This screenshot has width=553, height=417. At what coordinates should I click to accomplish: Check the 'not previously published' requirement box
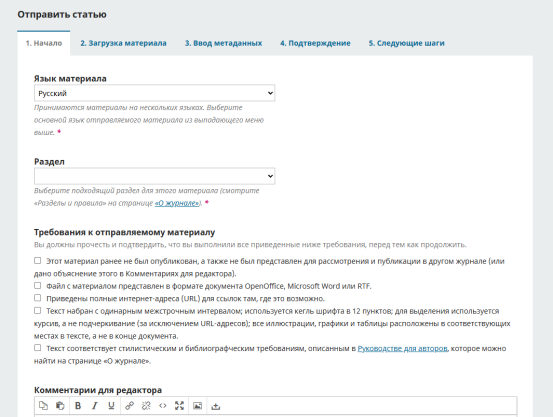click(x=37, y=260)
